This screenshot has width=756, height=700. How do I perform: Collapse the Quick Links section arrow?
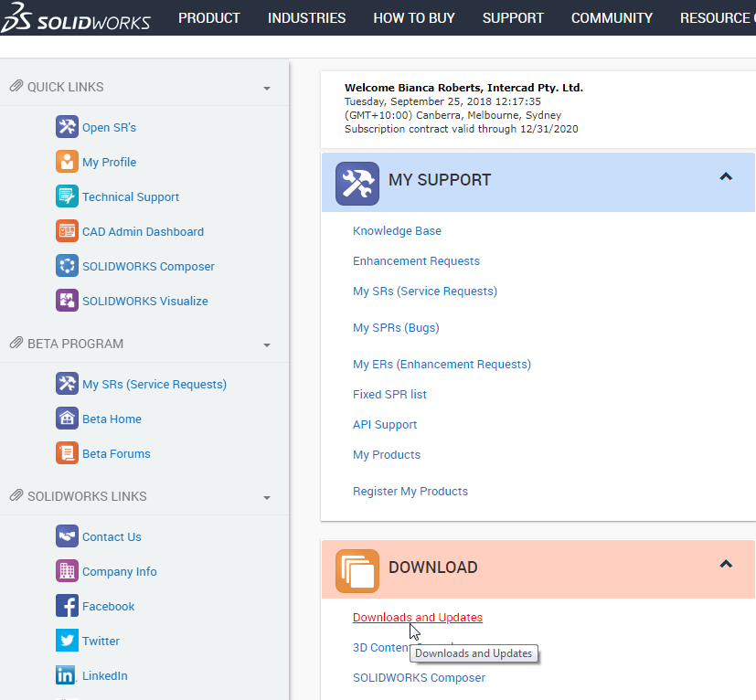point(267,89)
